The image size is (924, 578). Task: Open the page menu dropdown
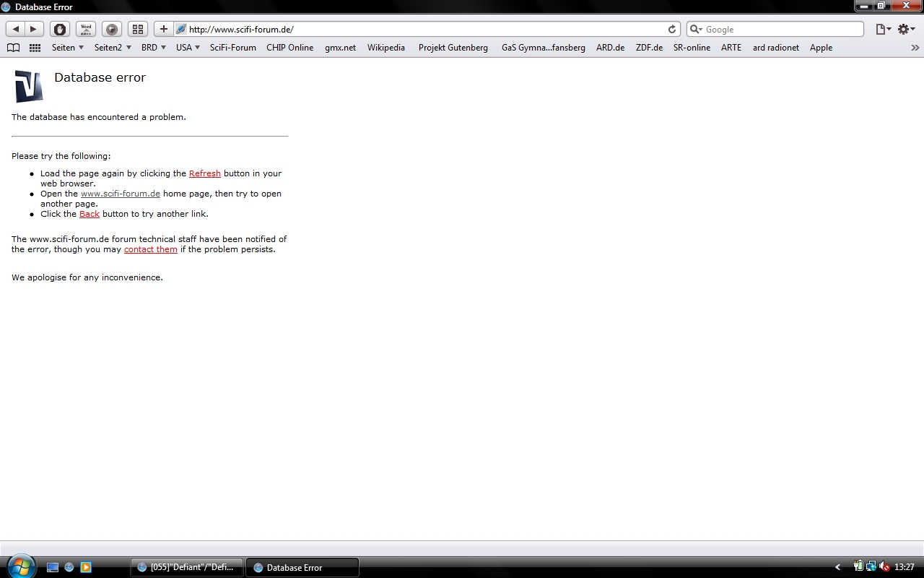tap(883, 29)
